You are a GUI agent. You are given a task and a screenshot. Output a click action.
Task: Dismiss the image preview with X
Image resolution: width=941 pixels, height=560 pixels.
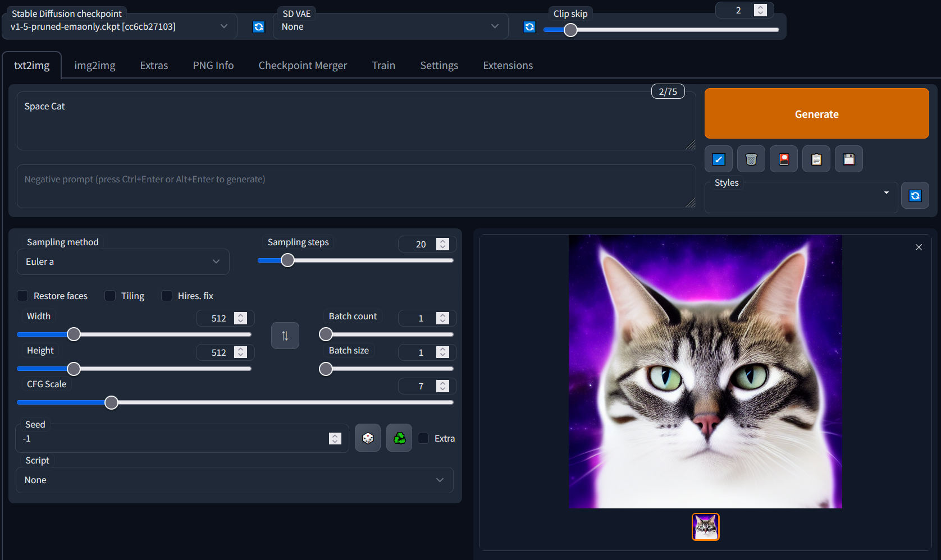[919, 247]
